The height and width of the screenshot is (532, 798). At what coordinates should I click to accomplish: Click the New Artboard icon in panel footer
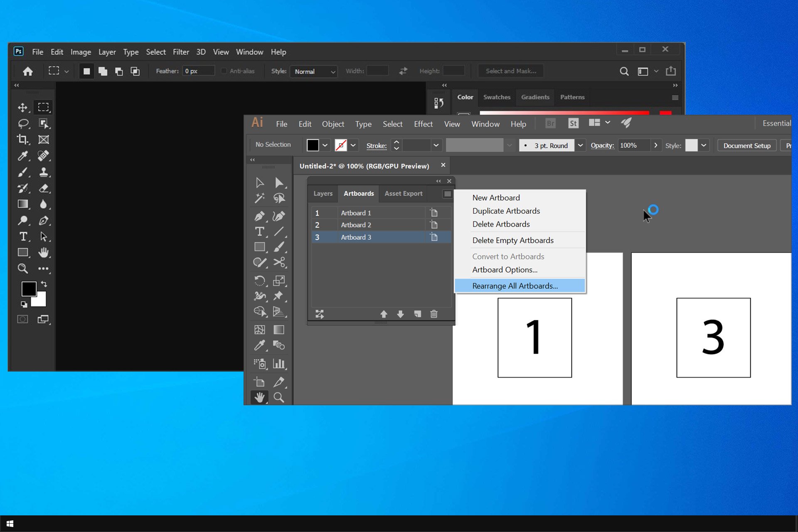click(417, 314)
